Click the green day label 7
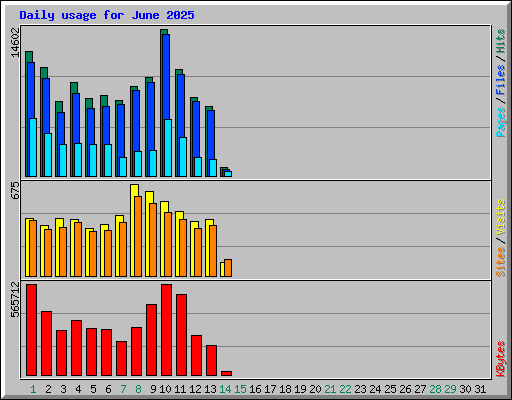512x400 pixels. point(123,389)
